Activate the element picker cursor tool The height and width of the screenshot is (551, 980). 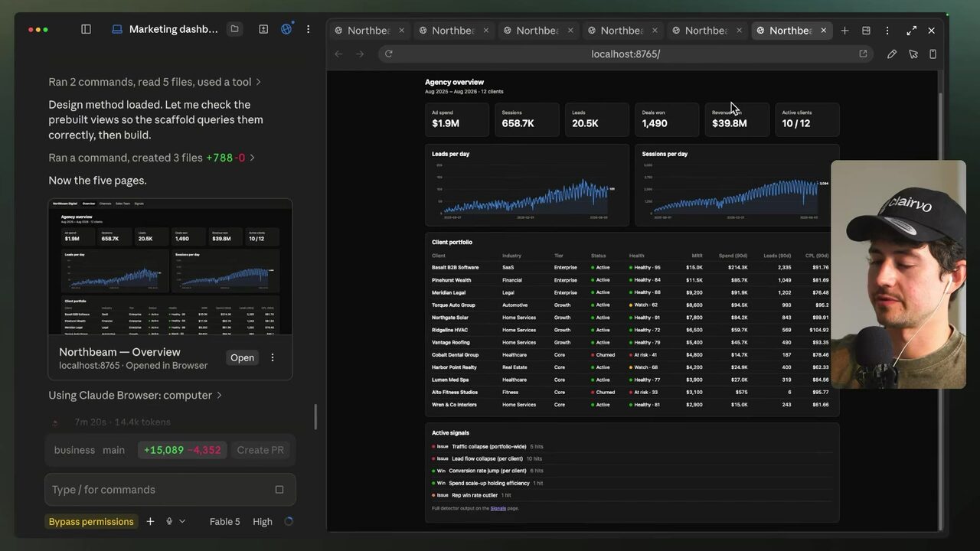coord(913,54)
